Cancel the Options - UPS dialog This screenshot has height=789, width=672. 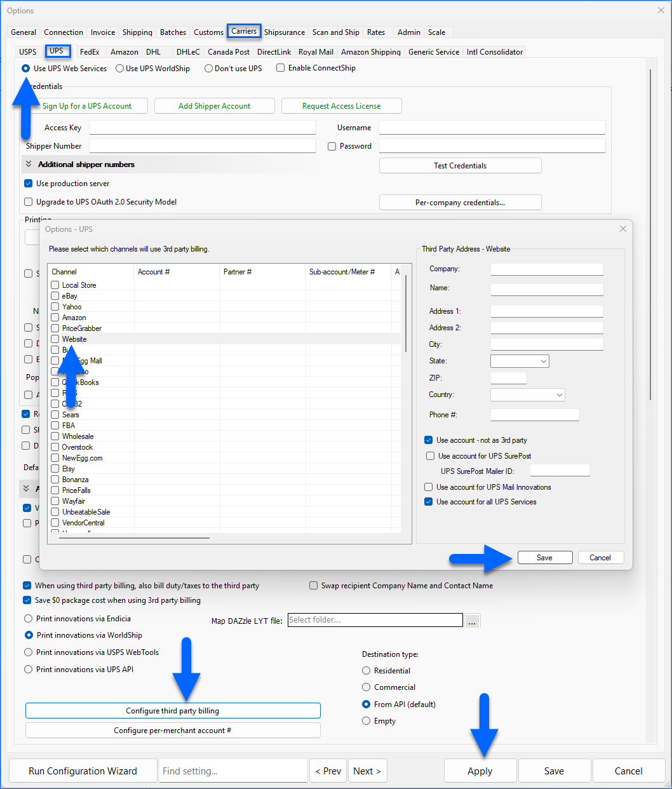[x=600, y=558]
